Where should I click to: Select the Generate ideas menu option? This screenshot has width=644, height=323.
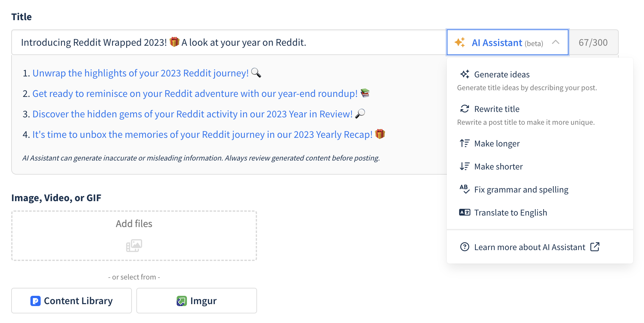pyautogui.click(x=502, y=75)
